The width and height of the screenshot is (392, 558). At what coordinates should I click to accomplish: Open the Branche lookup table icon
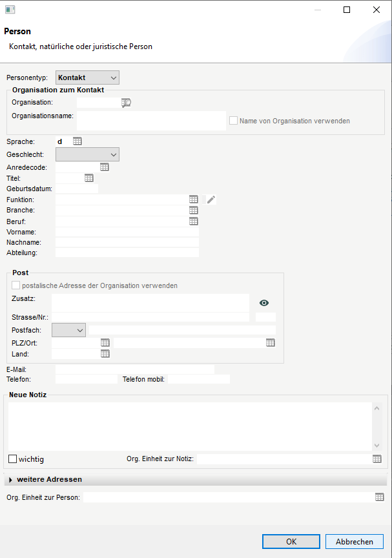[x=193, y=210]
